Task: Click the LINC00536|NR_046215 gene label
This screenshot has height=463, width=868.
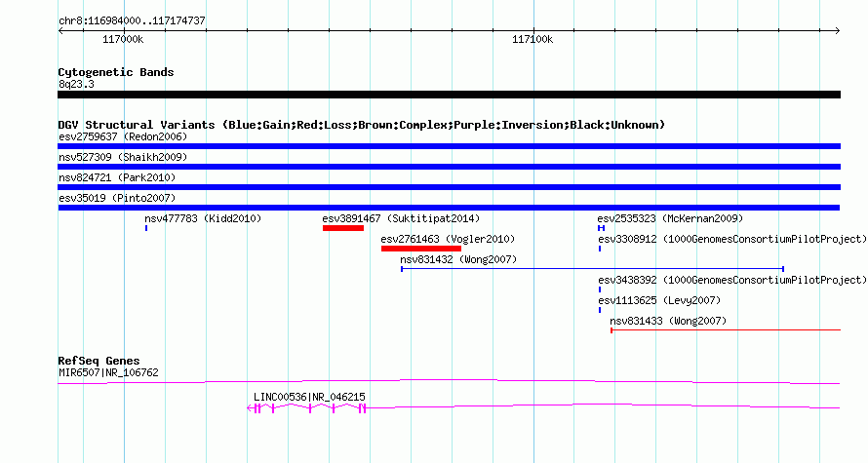Action: point(309,397)
